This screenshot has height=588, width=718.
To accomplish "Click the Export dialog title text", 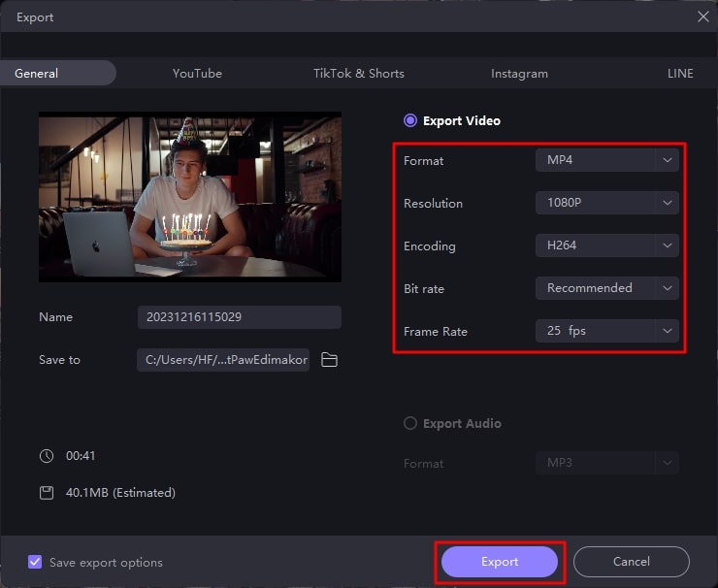I will 35,17.
